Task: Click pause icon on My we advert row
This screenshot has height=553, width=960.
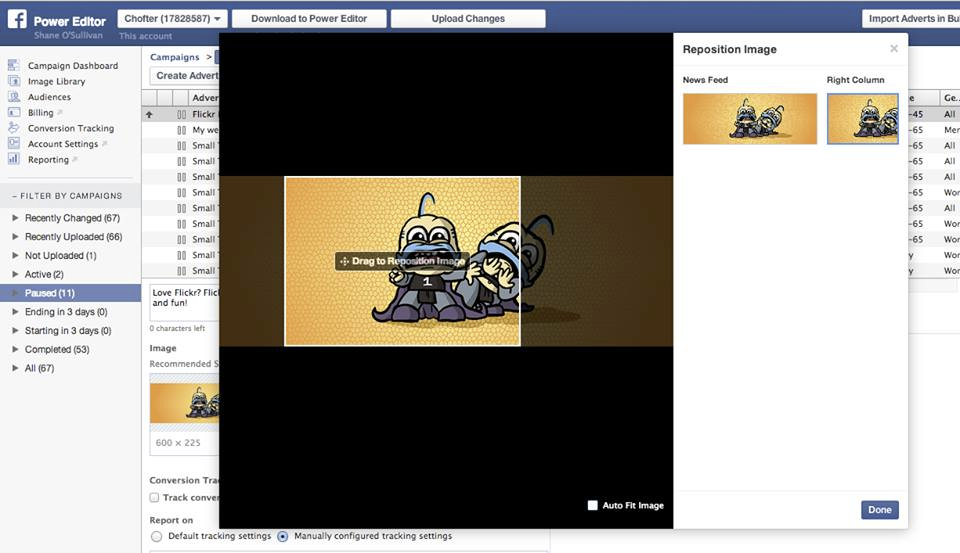Action: click(x=181, y=130)
